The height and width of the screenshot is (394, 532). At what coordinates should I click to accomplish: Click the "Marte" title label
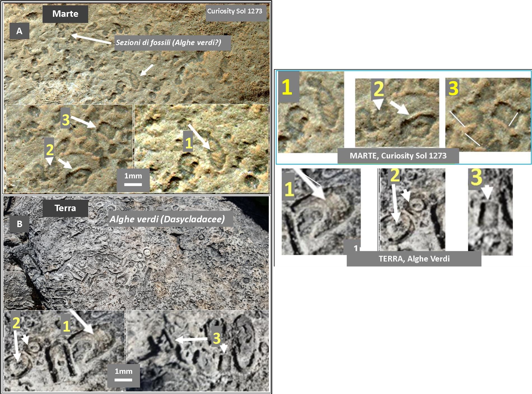pos(65,14)
